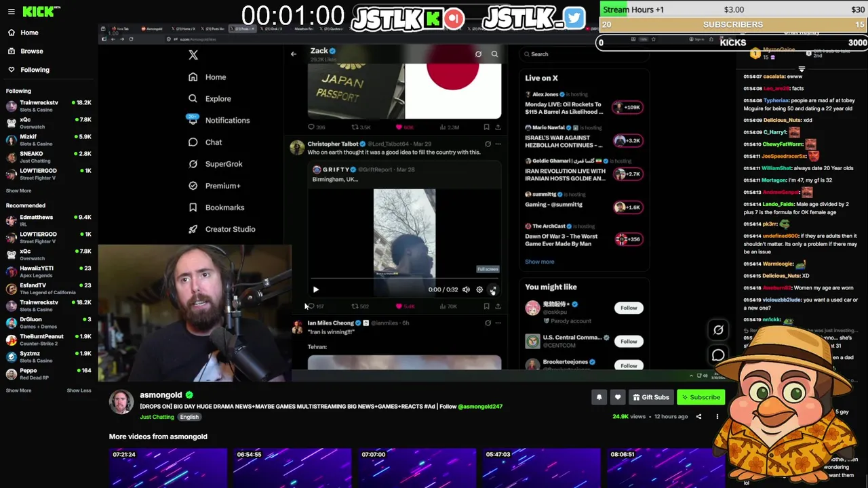Image resolution: width=868 pixels, height=488 pixels.
Task: Open more options on Christopher Talbot post
Action: (x=498, y=144)
